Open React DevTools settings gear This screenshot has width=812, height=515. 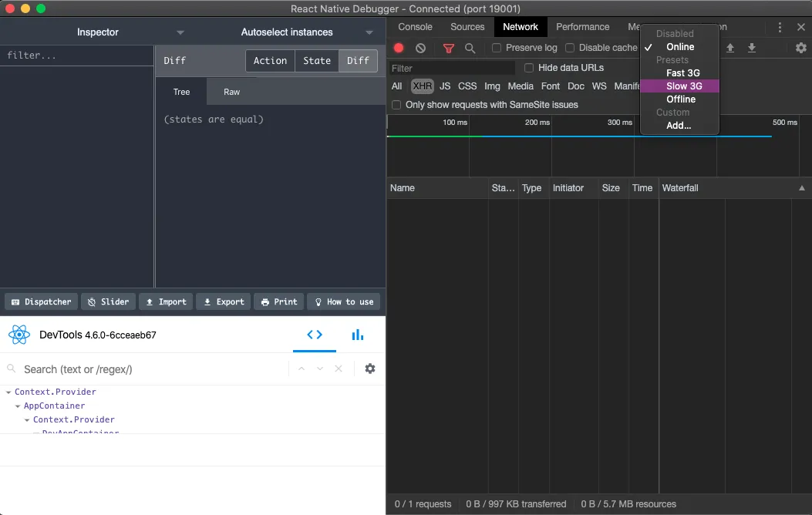369,369
